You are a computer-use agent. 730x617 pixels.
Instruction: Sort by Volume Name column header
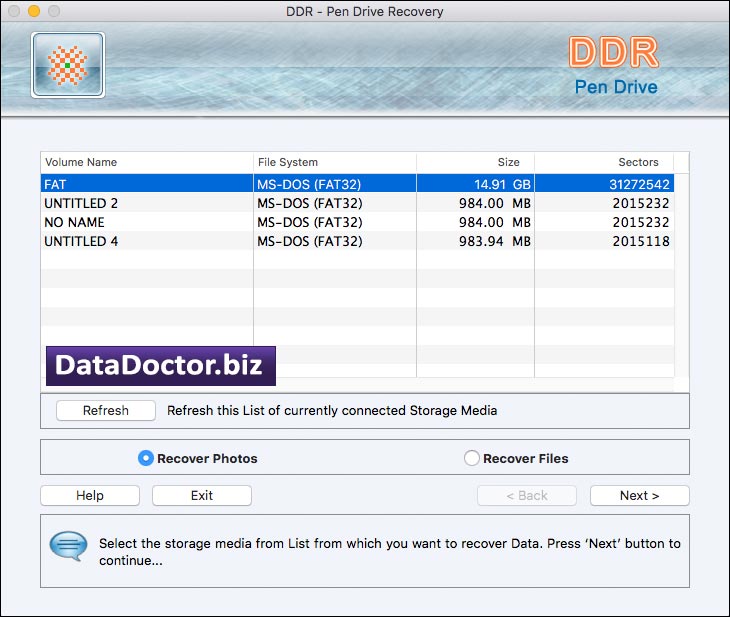[x=146, y=162]
